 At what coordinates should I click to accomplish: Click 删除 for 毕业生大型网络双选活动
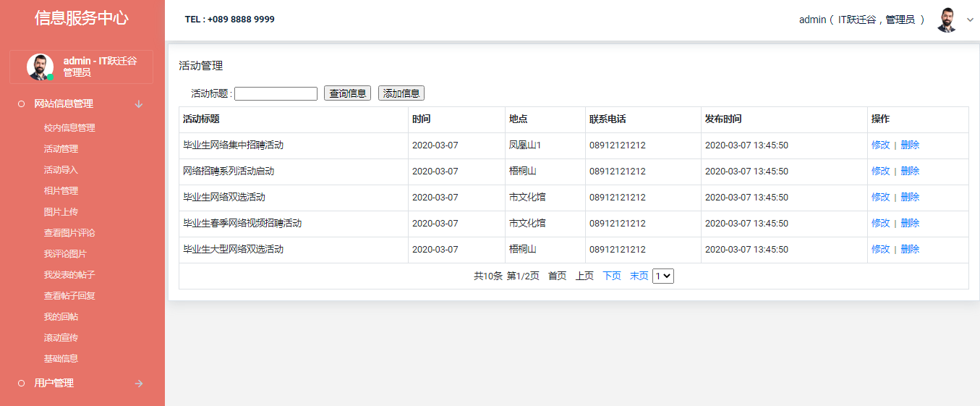[910, 250]
